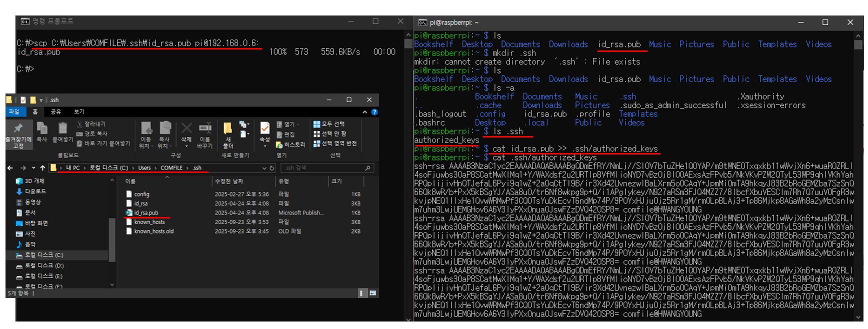This screenshot has height=329, width=868.
Task: Refresh the .ssh folder address bar
Action: click(272, 168)
